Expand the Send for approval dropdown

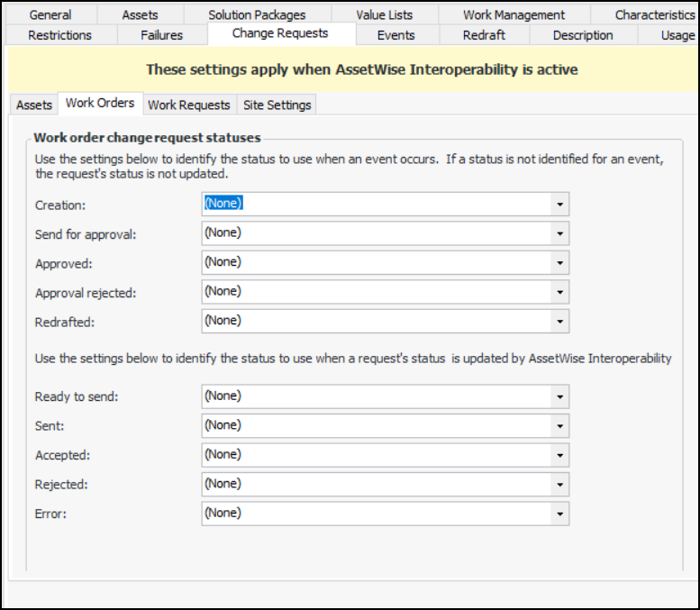coord(559,233)
